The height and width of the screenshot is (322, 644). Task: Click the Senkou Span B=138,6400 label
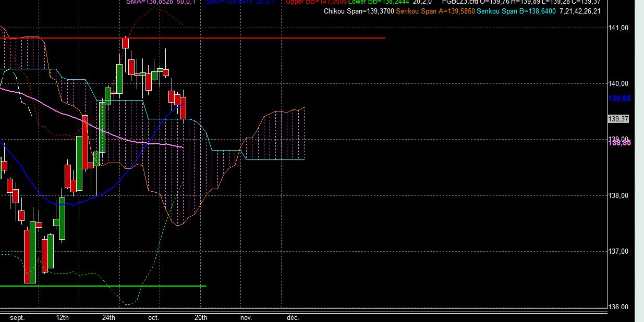click(x=516, y=11)
